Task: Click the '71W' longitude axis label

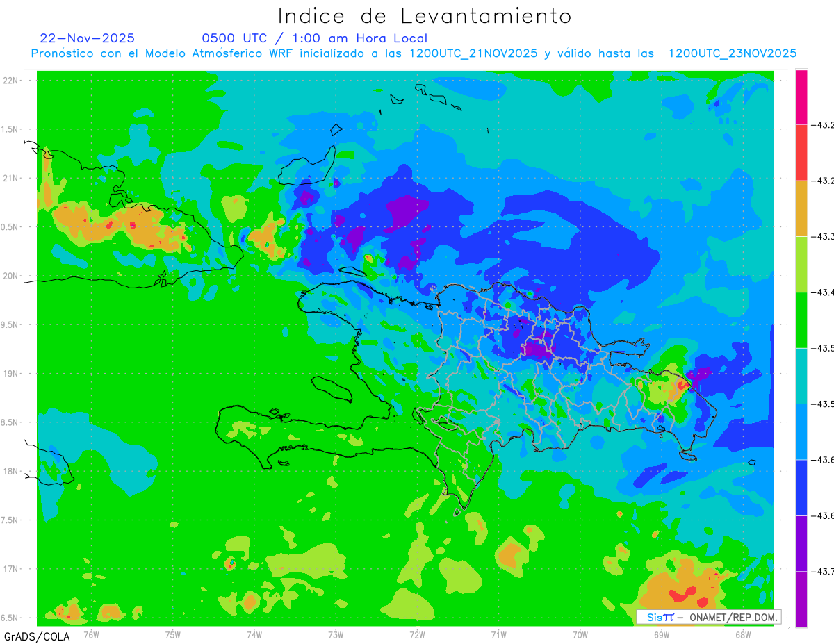Action: 498,634
